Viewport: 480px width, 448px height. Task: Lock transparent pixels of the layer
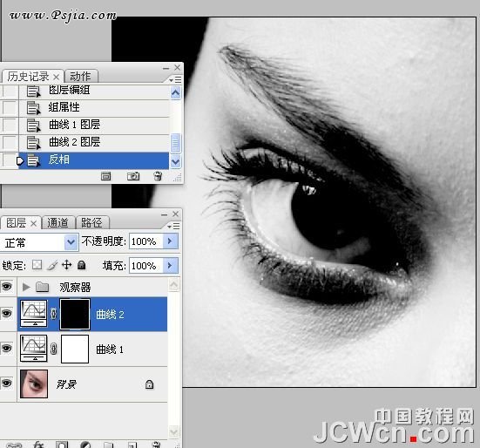pyautogui.click(x=37, y=265)
